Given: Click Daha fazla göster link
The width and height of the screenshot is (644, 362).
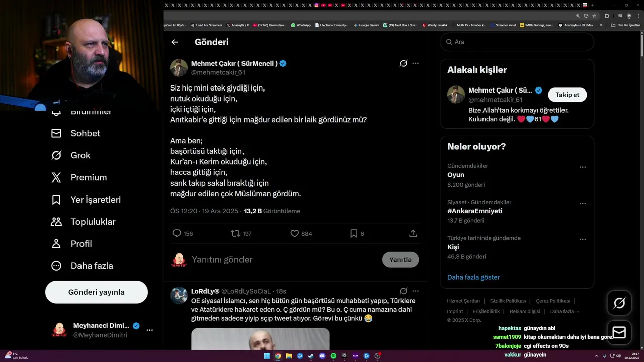Looking at the screenshot, I should [x=473, y=277].
